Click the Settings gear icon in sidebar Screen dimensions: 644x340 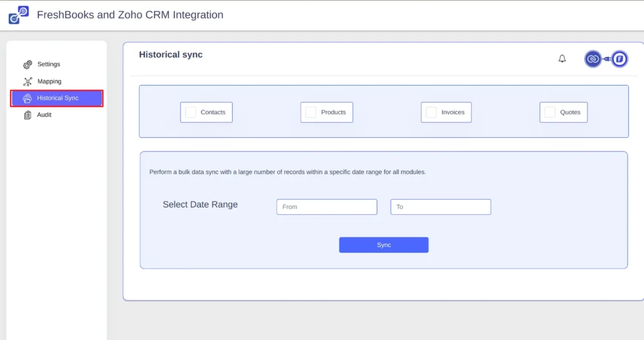[28, 65]
